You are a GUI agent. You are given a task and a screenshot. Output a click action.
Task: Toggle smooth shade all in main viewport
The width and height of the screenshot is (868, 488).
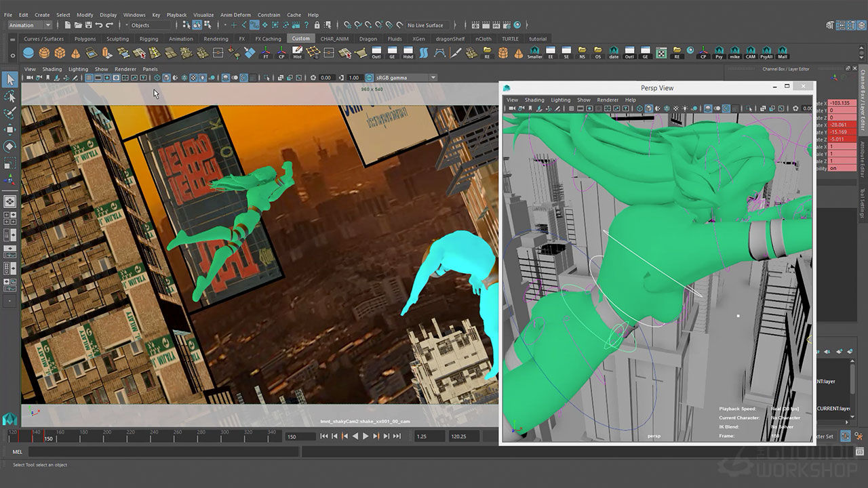pyautogui.click(x=166, y=78)
